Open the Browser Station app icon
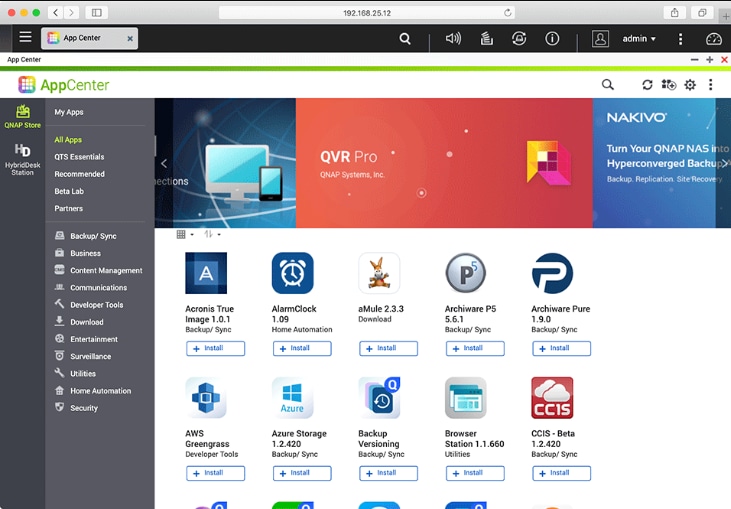This screenshot has width=731, height=509. pos(466,398)
